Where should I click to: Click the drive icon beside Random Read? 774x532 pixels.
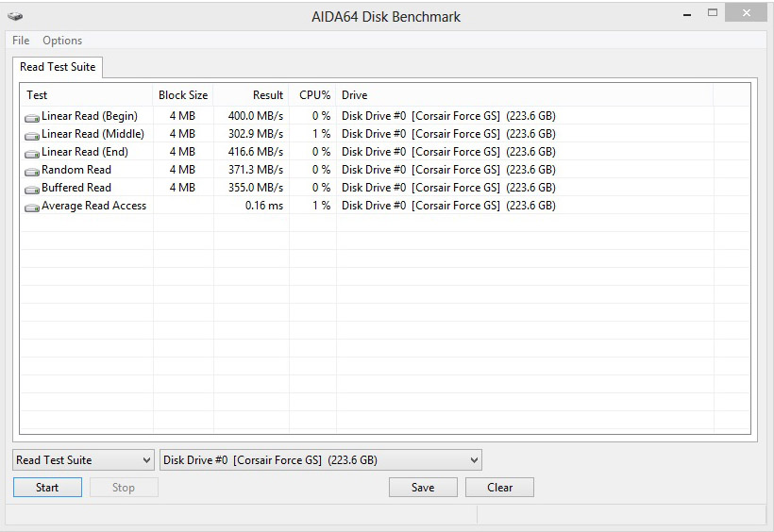[32, 172]
